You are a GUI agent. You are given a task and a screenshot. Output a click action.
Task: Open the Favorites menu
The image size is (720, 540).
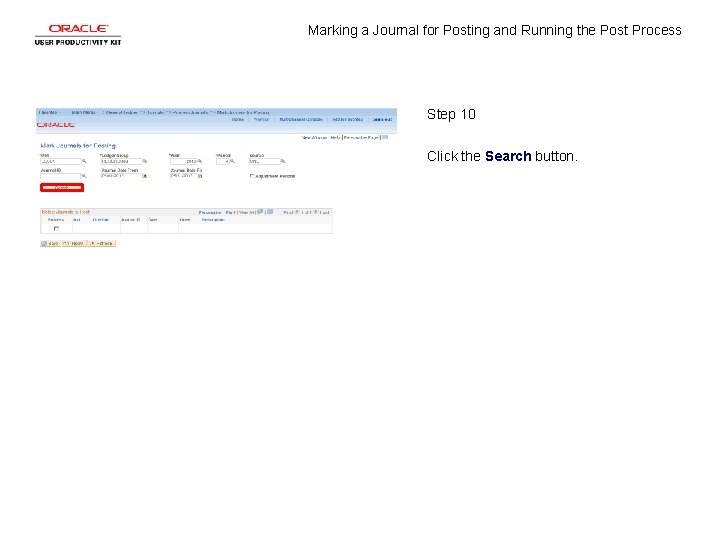[x=48, y=112]
